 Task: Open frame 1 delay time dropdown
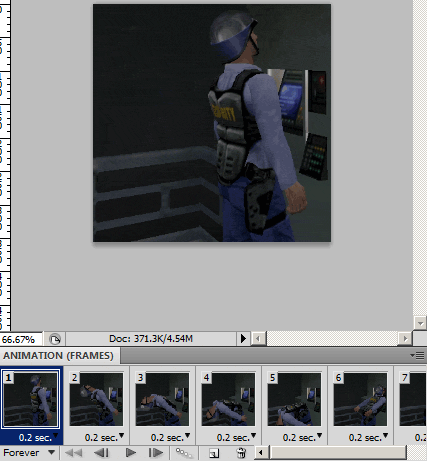(x=38, y=437)
